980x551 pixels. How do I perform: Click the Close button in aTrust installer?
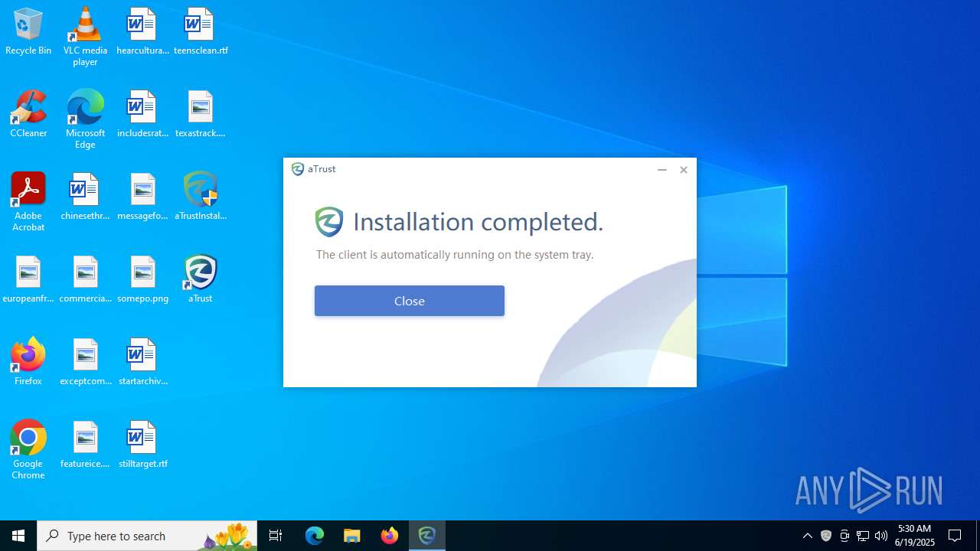[410, 301]
